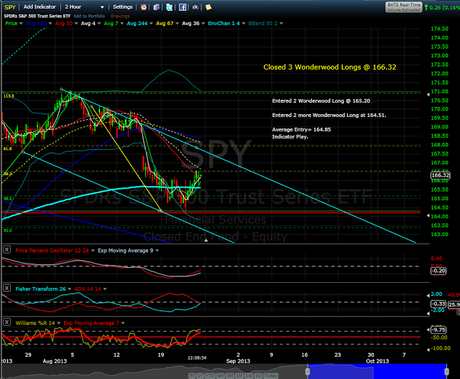Click the chain link share icon

(x=195, y=7)
